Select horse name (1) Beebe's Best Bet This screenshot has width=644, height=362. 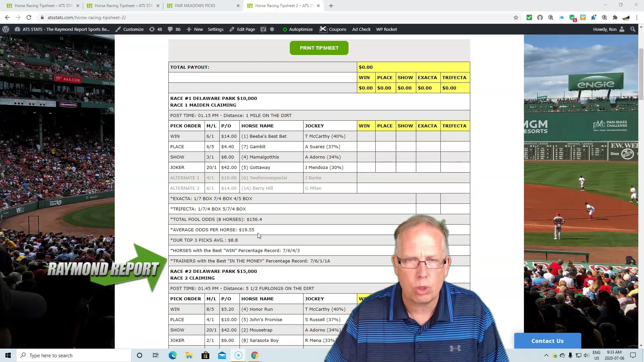(x=264, y=136)
